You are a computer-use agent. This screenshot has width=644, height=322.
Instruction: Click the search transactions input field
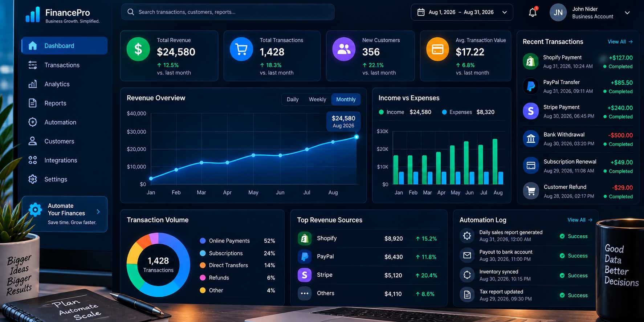click(228, 12)
